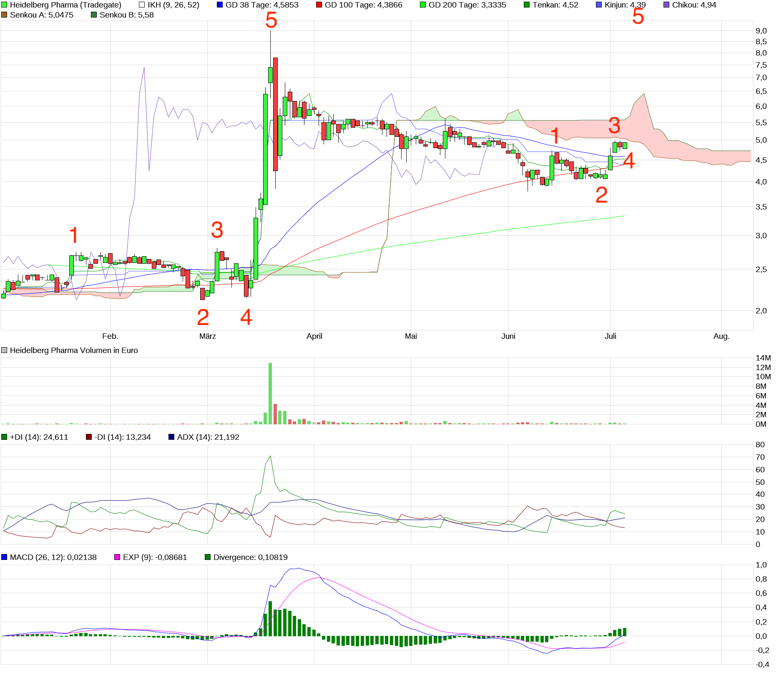Click the '80' value on the ADX axis
The width and height of the screenshot is (784, 673).
pos(760,445)
